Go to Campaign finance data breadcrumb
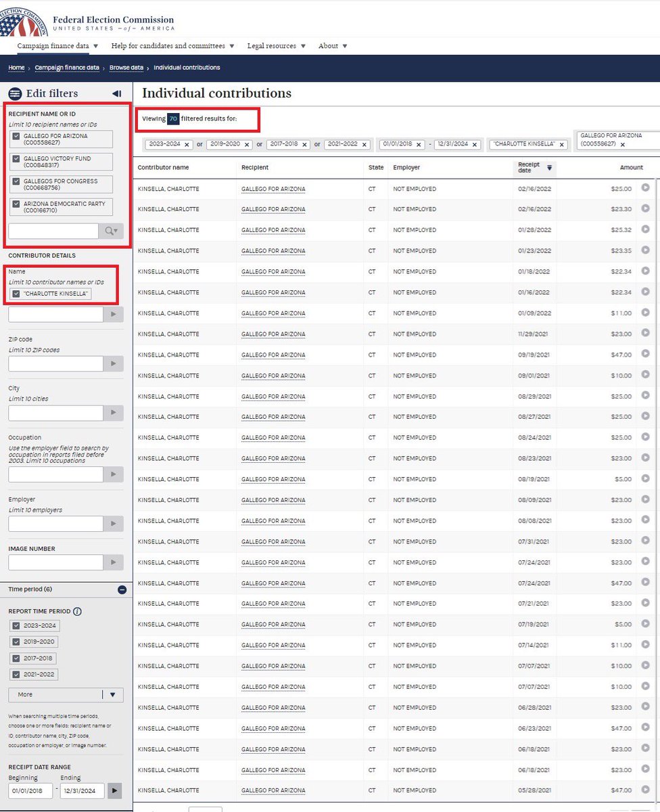660x812 pixels. (67, 68)
